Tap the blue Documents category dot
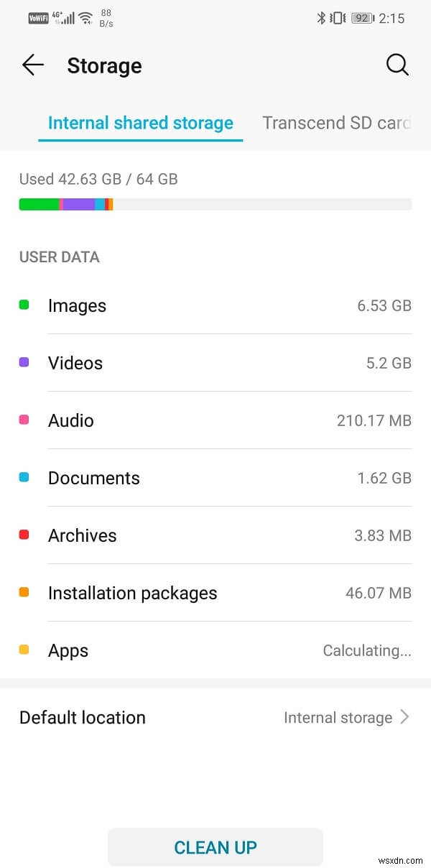This screenshot has width=431, height=868. 24,477
